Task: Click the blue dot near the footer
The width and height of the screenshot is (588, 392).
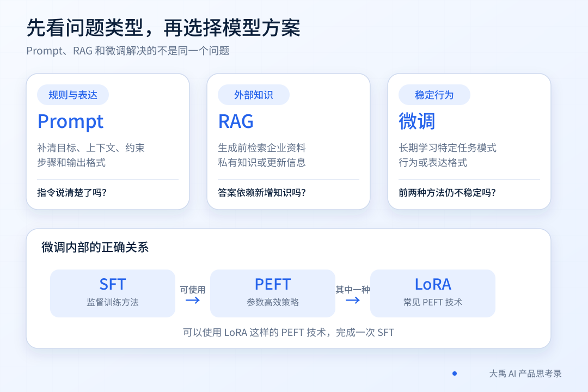Action: click(455, 373)
